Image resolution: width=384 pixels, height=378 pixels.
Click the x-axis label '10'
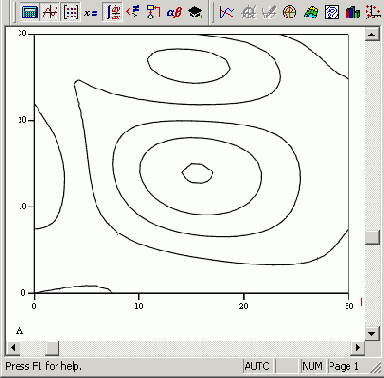139,306
